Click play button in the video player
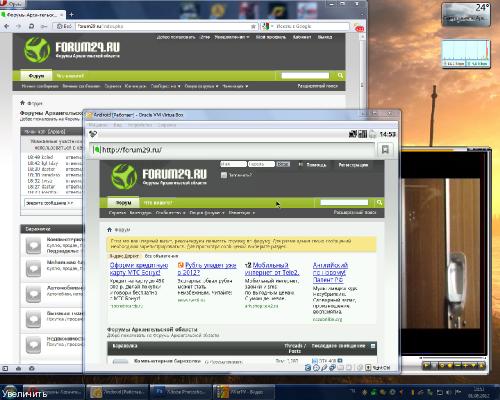Screen dimensions: 500x400 (x=426, y=366)
